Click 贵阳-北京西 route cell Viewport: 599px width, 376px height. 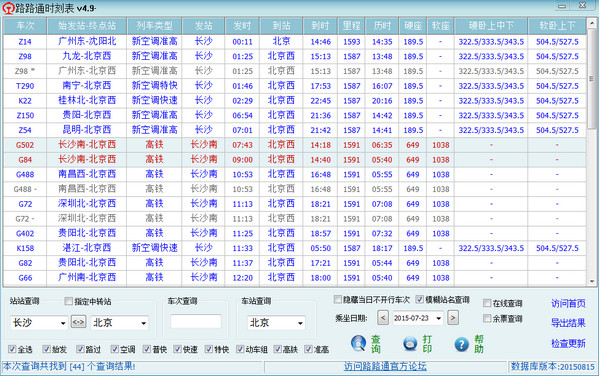(87, 115)
